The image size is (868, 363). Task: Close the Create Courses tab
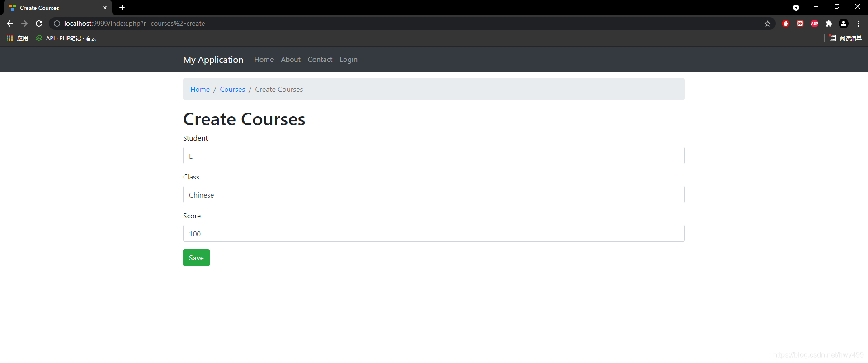(105, 8)
